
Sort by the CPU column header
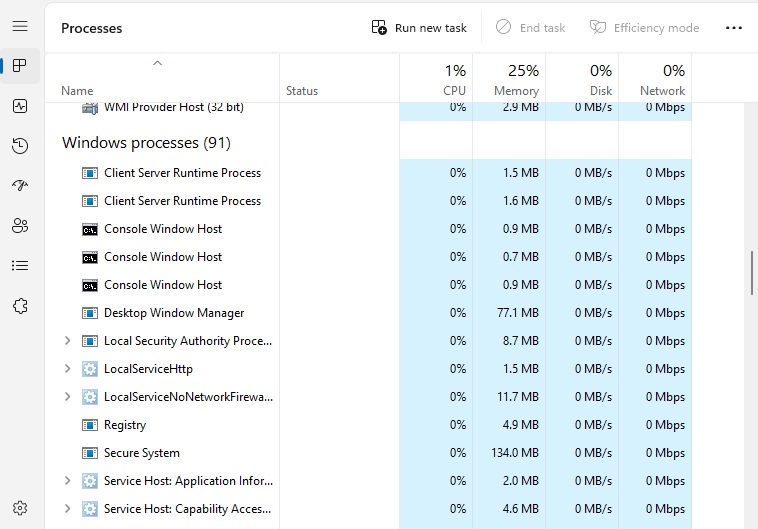tap(436, 78)
